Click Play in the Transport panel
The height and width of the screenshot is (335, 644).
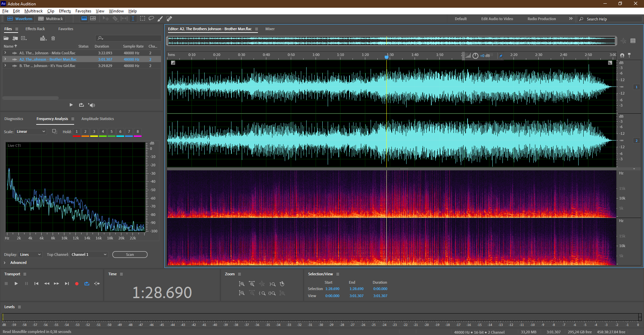[16, 284]
